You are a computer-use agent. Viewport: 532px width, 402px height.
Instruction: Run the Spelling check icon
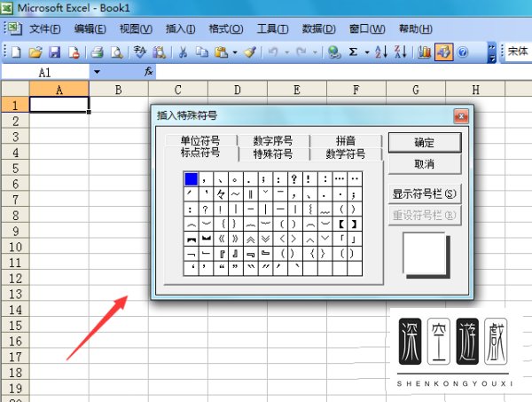(x=139, y=52)
